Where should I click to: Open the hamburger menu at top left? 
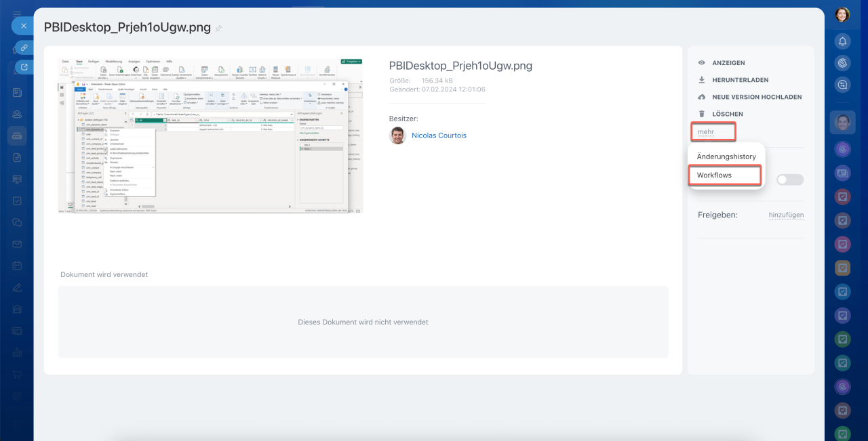[x=17, y=14]
